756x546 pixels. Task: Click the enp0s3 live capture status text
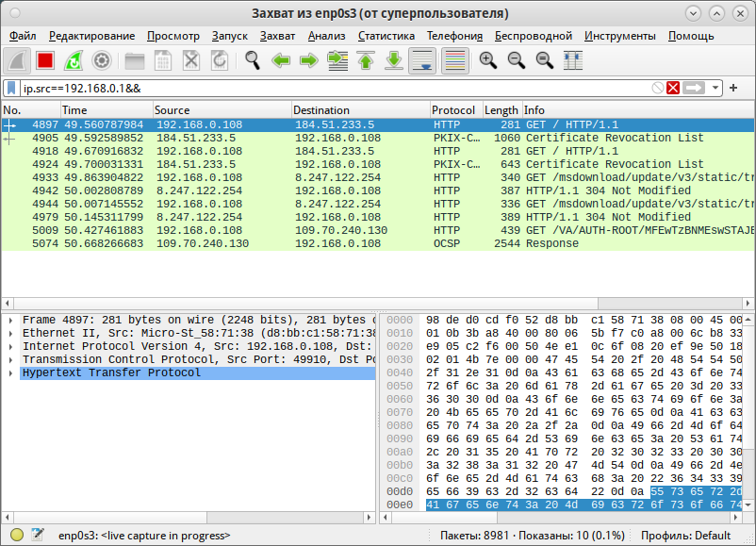coord(144,536)
